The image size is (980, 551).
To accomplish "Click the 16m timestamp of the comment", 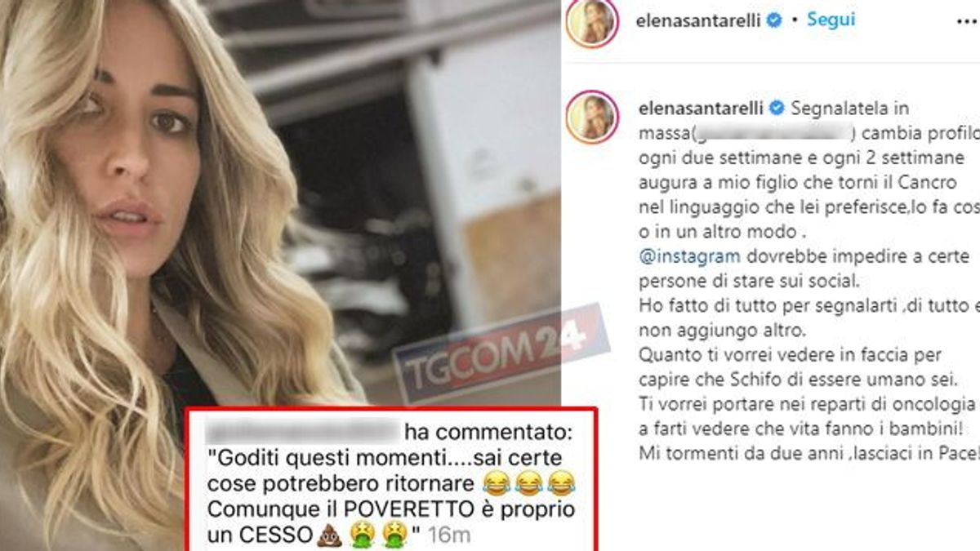I will tap(449, 537).
